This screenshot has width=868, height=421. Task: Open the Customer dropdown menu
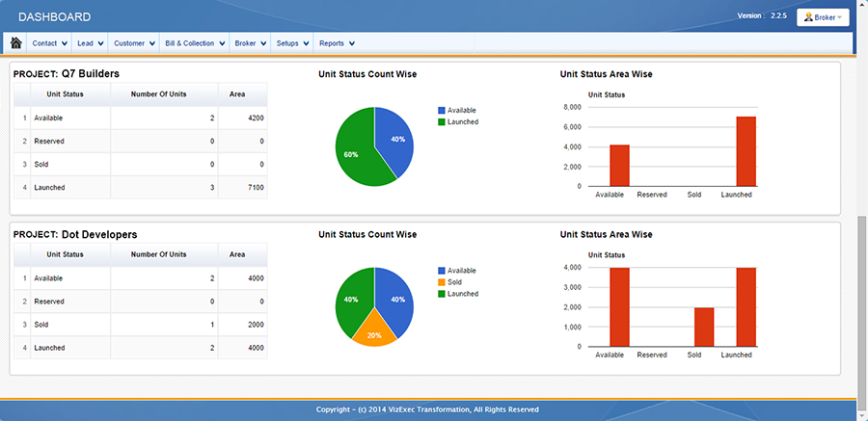[x=133, y=43]
